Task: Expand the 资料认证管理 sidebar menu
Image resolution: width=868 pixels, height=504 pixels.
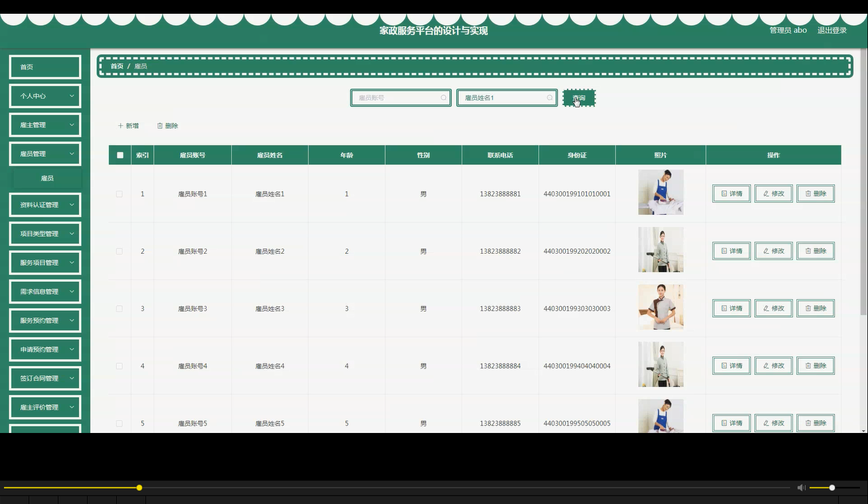Action: (x=45, y=205)
